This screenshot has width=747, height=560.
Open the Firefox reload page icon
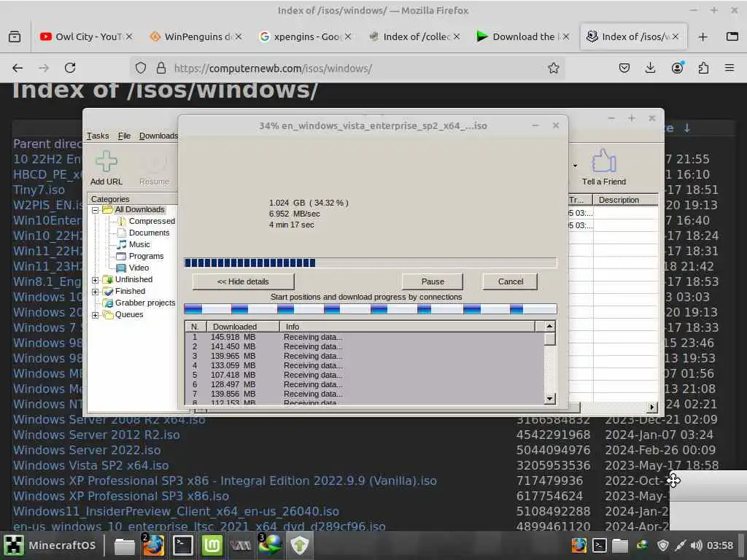coord(70,68)
